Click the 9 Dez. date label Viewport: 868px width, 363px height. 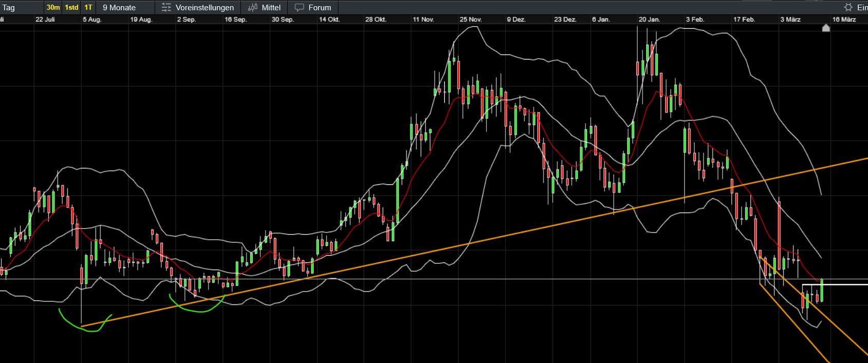click(x=516, y=20)
